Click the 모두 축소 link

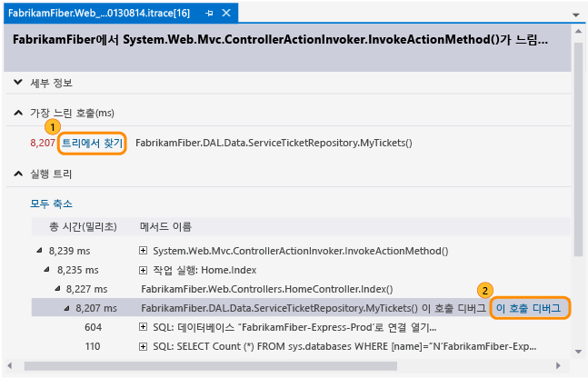click(x=52, y=204)
